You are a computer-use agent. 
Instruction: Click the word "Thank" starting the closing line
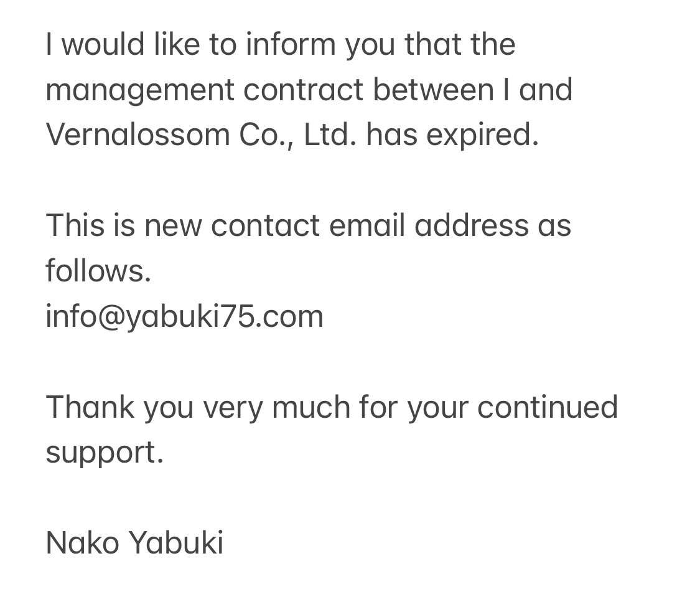pos(90,407)
